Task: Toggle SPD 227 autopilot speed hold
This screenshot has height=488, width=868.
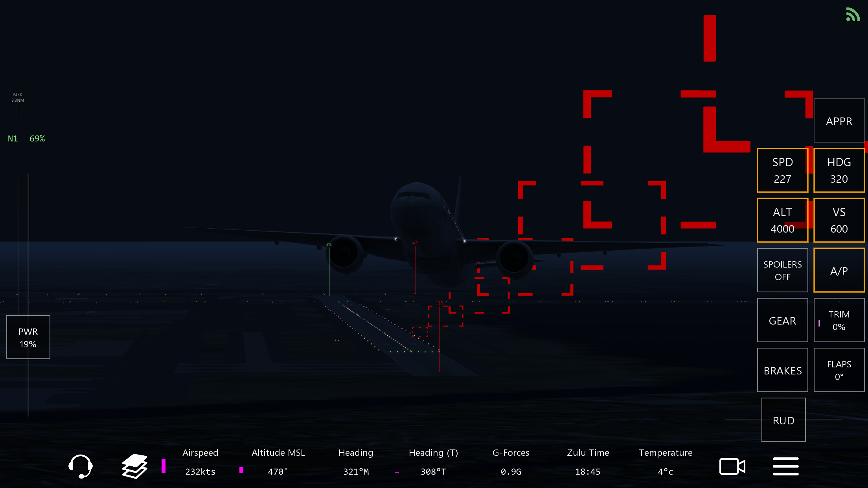Action: point(782,171)
